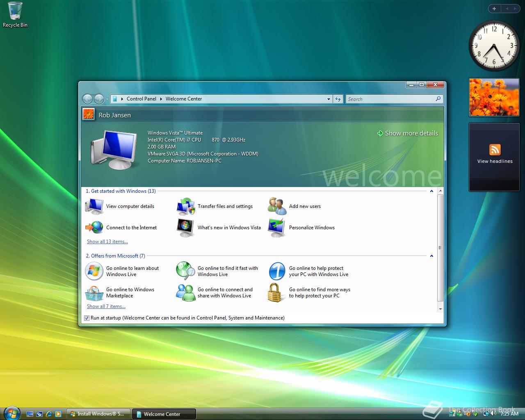The height and width of the screenshot is (420, 525).
Task: Click the padlock protect your PC icon
Action: click(x=276, y=292)
